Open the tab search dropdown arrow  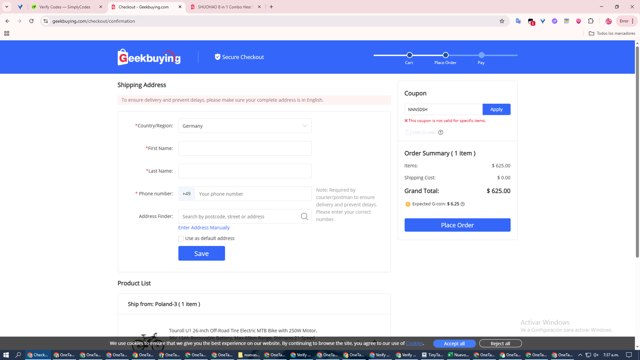pyautogui.click(x=7, y=7)
